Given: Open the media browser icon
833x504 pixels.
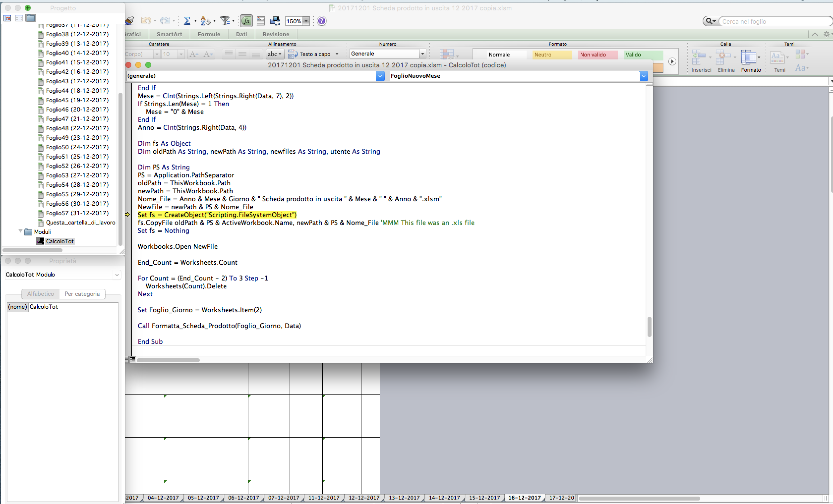Looking at the screenshot, I should 275,21.
